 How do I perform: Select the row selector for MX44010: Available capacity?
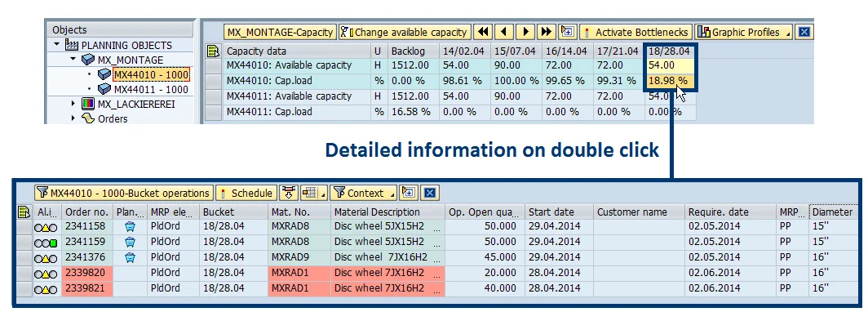pyautogui.click(x=213, y=65)
